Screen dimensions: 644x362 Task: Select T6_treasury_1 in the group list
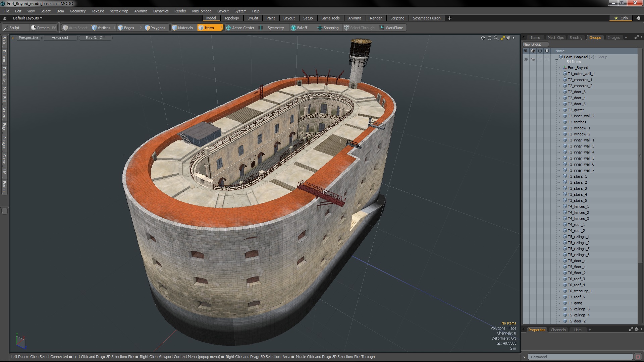[x=580, y=291]
